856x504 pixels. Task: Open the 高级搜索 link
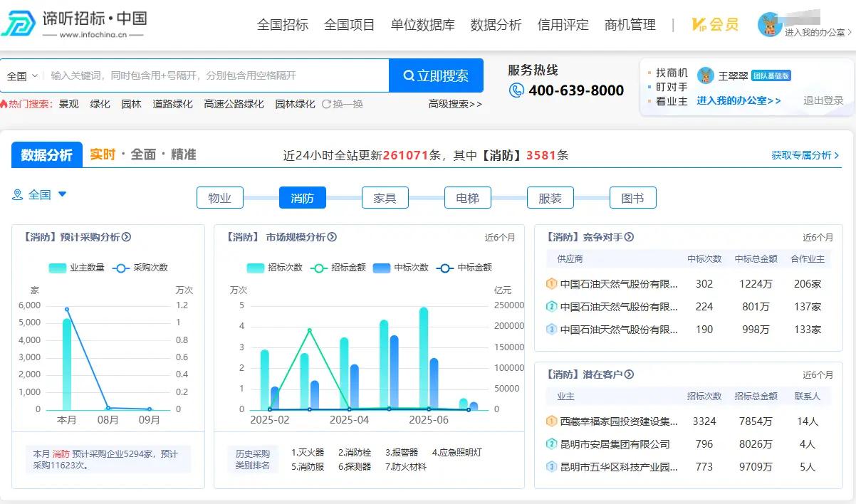coord(455,104)
